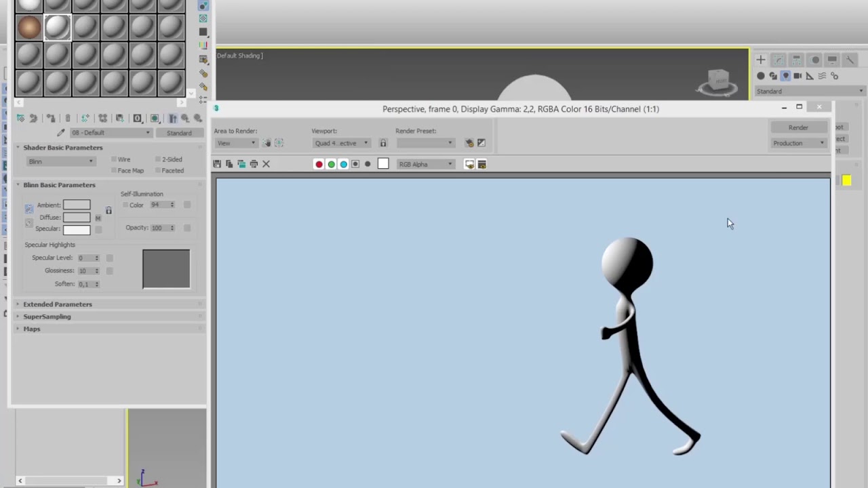This screenshot has width=868, height=488.
Task: Expand the SuperSampling rollout
Action: 47,317
